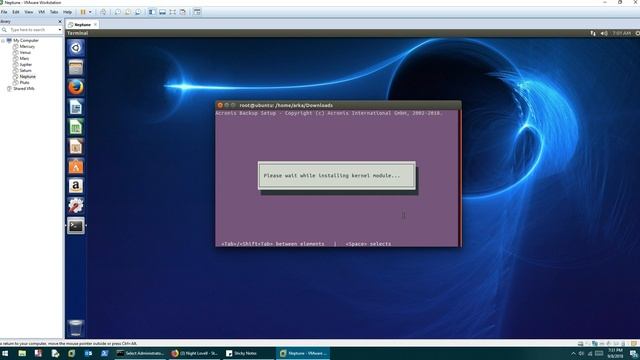Open System Settings from the launcher
The image size is (640, 360).
click(76, 206)
